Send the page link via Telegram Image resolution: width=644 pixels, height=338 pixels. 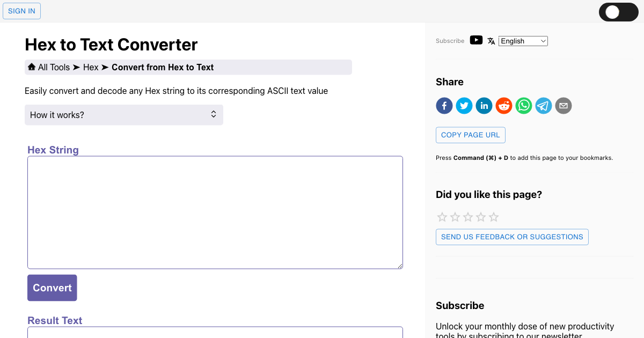(543, 106)
